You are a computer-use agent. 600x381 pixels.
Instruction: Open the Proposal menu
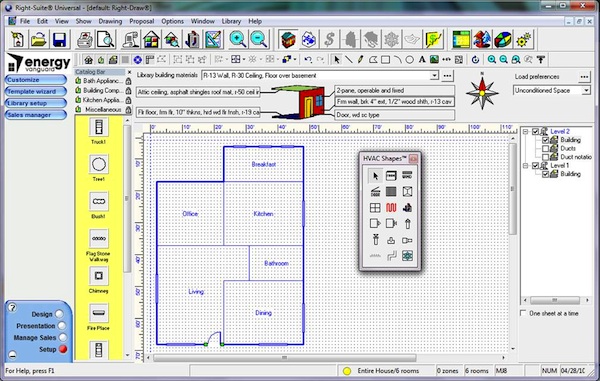142,21
